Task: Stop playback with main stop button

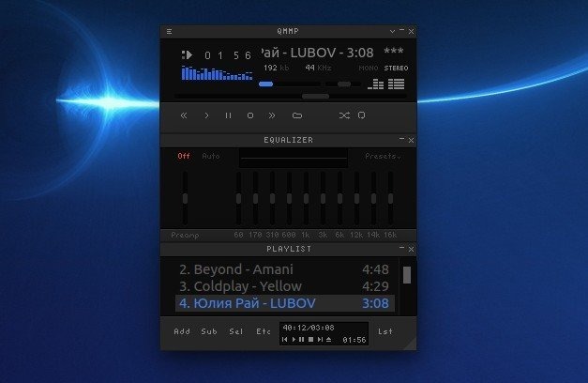Action: tap(250, 115)
